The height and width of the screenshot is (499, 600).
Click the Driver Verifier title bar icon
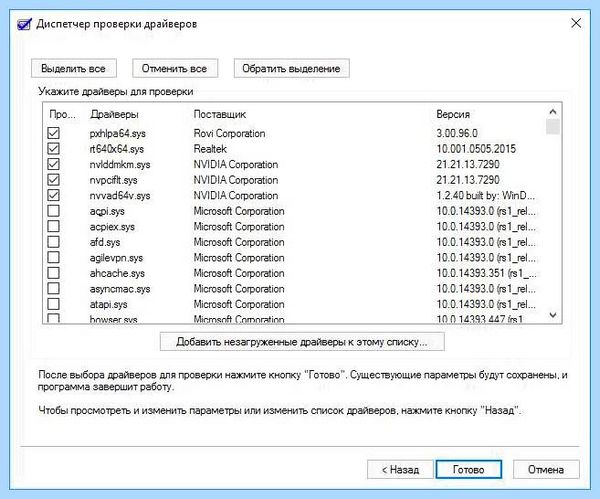(24, 24)
